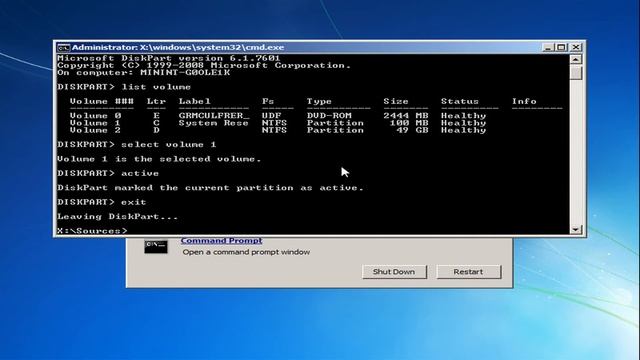This screenshot has width=640, height=360.
Task: Click the 'DISKPART> select volume 1' line
Action: click(x=137, y=144)
